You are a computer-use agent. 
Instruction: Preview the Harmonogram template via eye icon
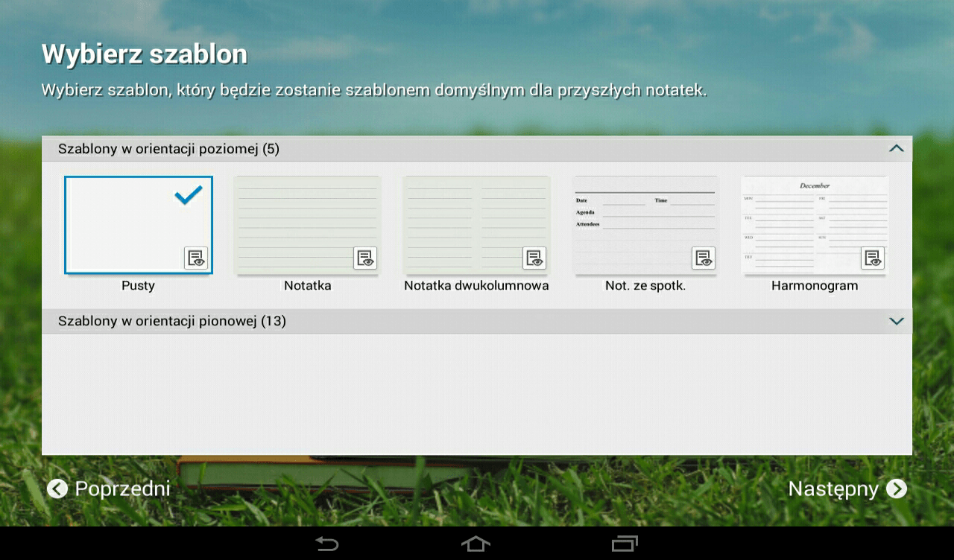[x=873, y=258]
